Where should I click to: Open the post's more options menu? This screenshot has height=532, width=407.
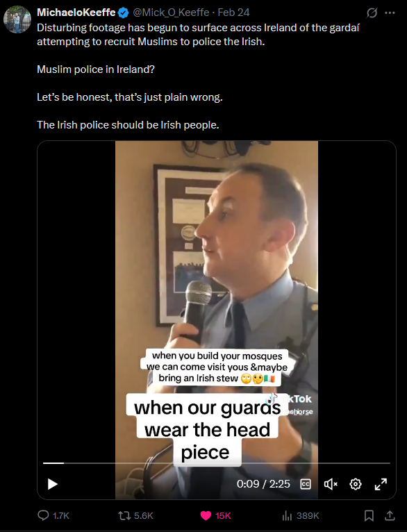pos(390,13)
